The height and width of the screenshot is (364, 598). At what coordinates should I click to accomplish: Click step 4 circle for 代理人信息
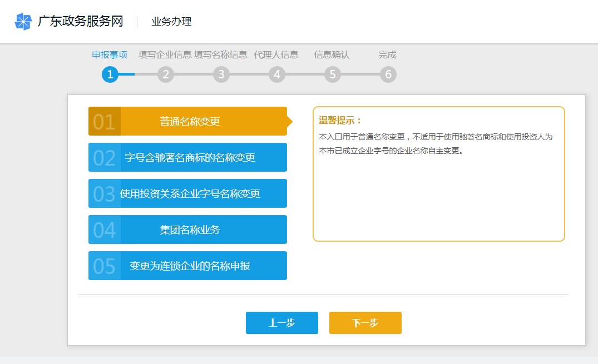277,74
